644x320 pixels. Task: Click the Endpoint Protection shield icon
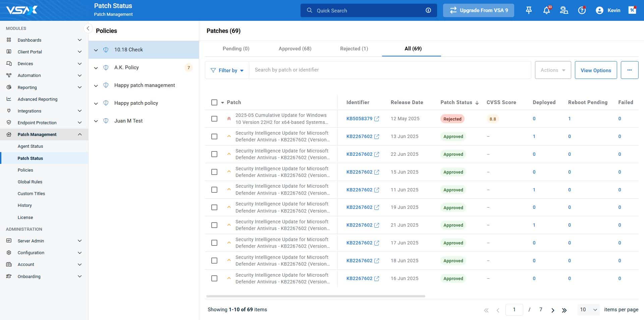click(9, 123)
